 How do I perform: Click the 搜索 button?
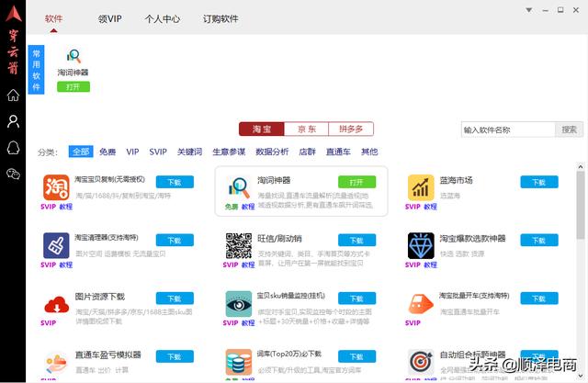[569, 130]
